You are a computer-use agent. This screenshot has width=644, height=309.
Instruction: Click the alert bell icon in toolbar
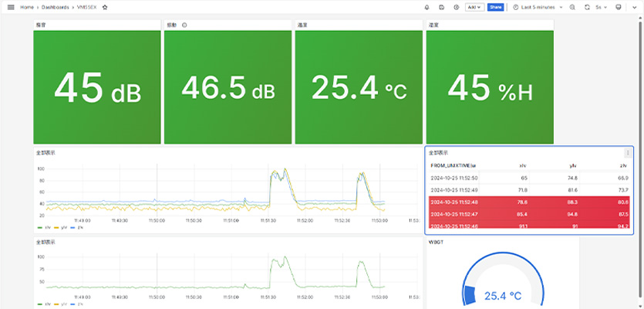click(427, 7)
